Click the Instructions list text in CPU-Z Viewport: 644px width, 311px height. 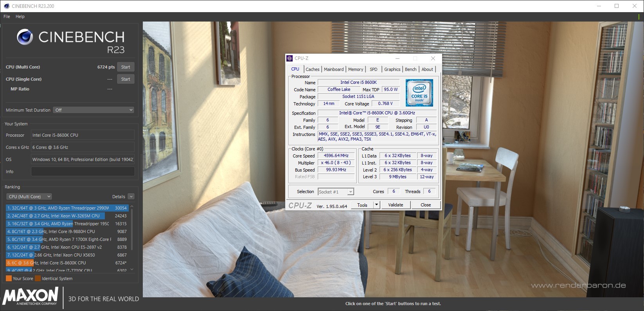pos(378,137)
